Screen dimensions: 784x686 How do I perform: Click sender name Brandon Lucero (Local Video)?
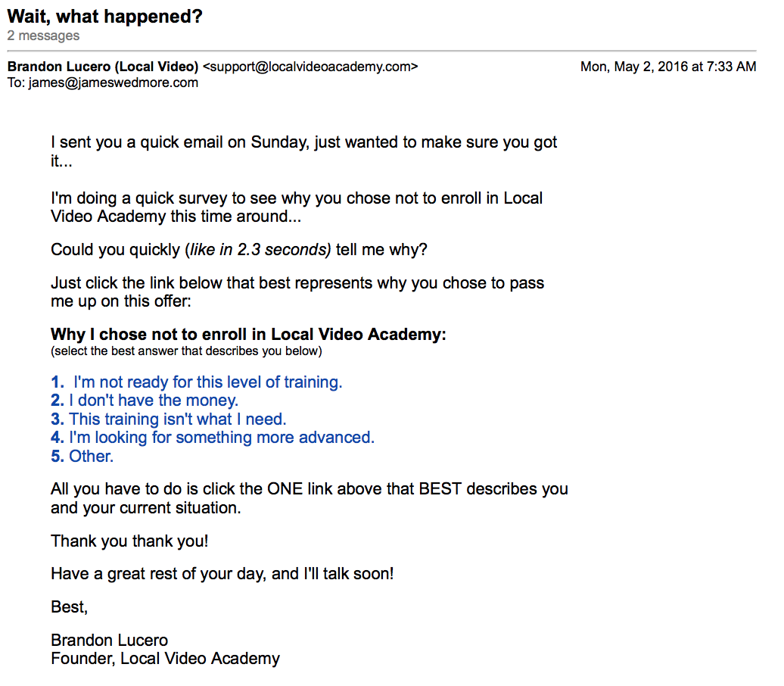pos(103,67)
